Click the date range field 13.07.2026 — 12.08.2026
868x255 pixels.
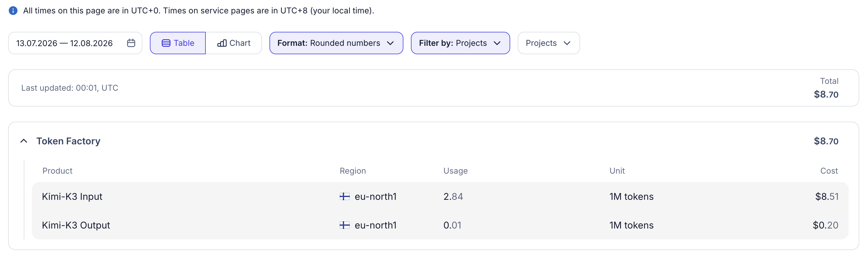pos(75,43)
